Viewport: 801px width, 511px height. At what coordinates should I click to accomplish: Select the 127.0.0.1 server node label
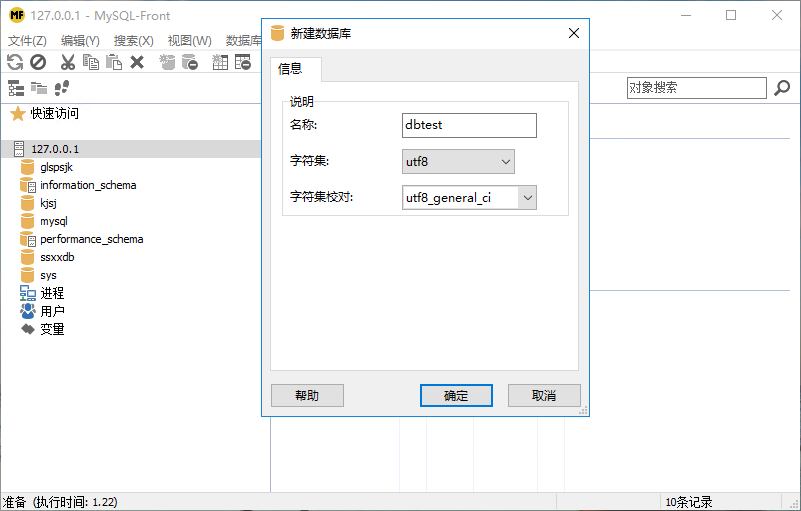click(55, 149)
